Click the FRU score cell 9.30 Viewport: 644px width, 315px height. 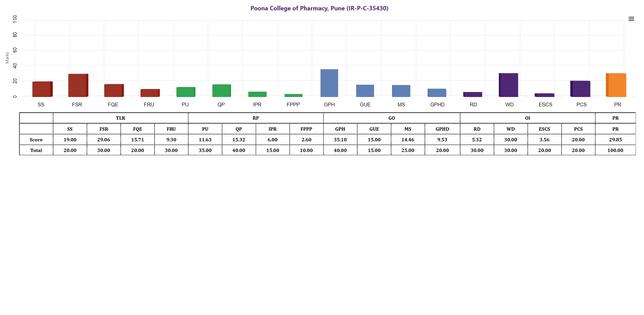coord(171,140)
